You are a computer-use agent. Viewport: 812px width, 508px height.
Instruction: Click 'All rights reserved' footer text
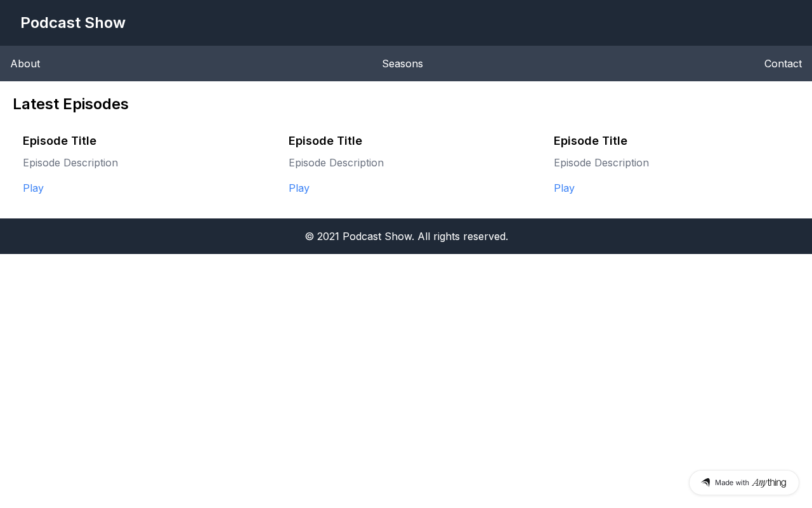coord(462,236)
